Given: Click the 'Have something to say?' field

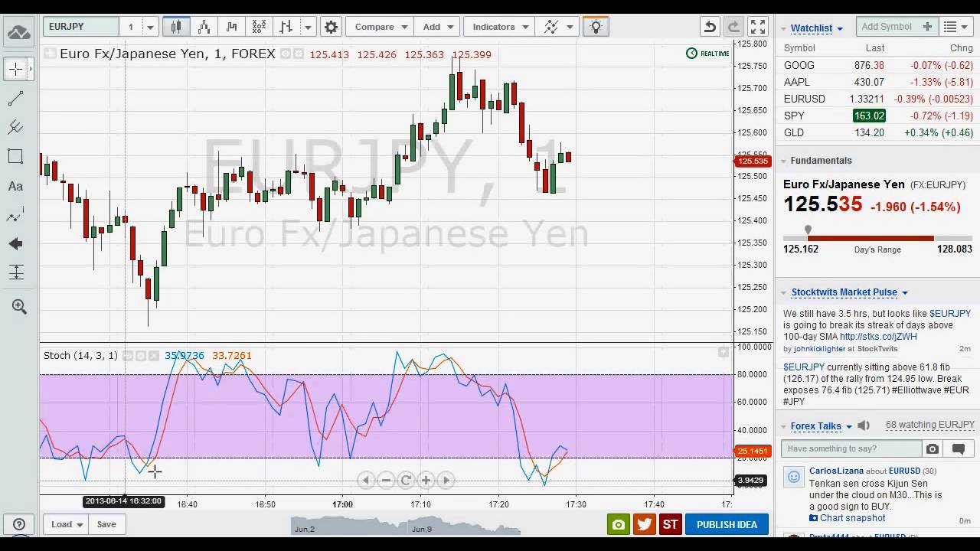Looking at the screenshot, I should [x=851, y=448].
